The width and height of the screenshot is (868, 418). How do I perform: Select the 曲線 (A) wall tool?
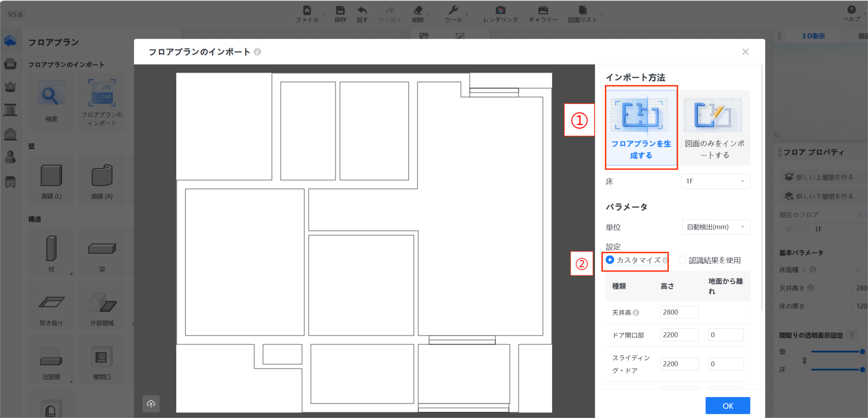pyautogui.click(x=102, y=180)
